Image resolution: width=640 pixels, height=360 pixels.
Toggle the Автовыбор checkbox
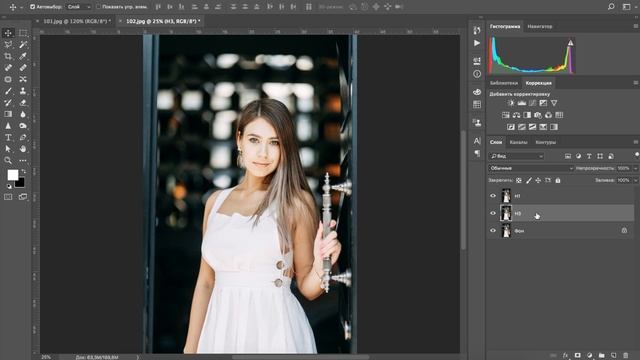click(x=32, y=7)
